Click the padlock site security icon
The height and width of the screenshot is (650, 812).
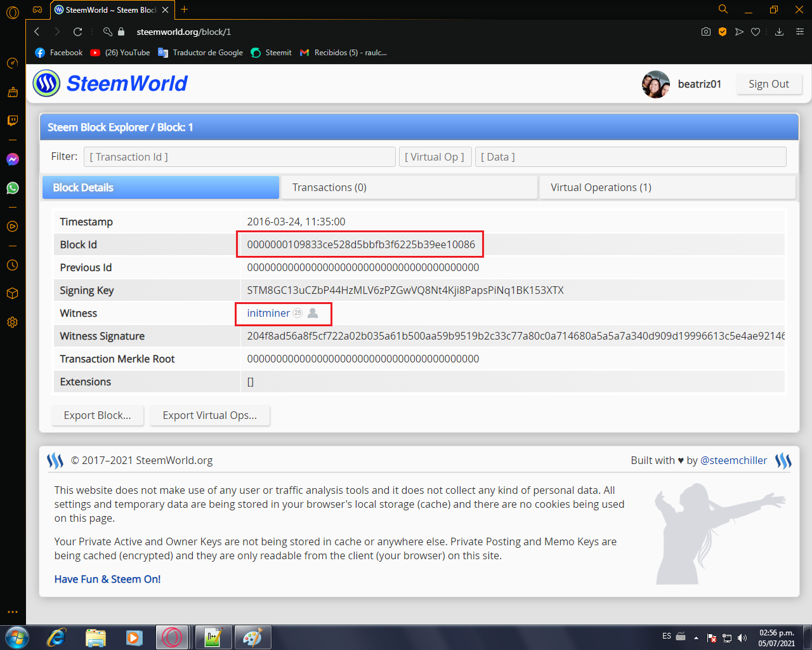click(x=121, y=32)
